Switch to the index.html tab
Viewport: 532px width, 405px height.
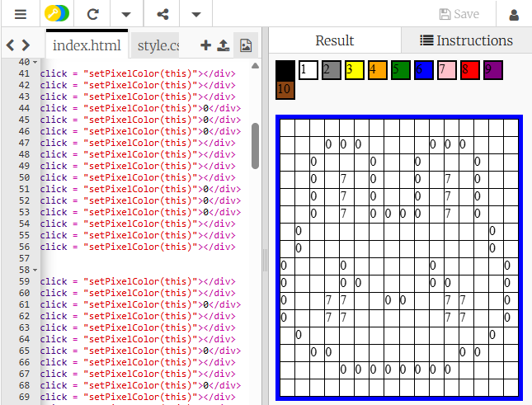[x=87, y=45]
